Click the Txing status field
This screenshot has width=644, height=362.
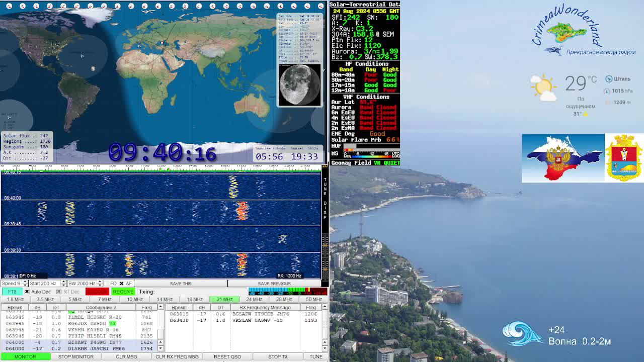click(192, 292)
